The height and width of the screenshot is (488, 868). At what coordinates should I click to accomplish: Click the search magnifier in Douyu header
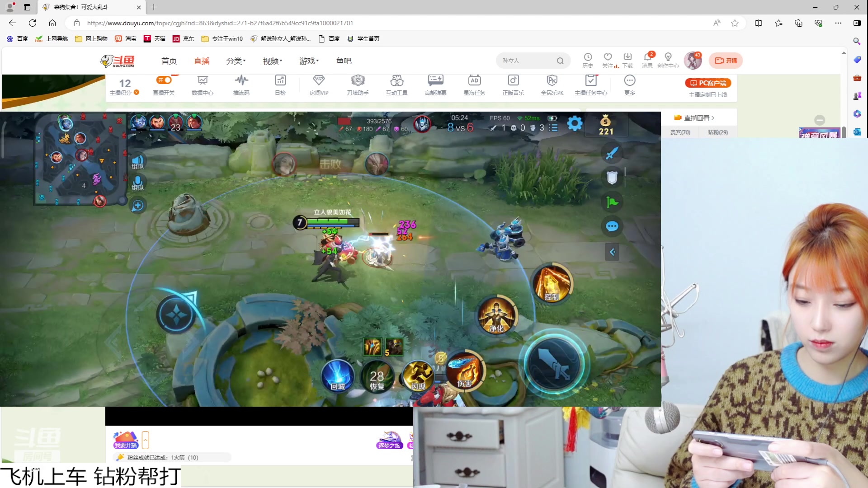coord(560,61)
